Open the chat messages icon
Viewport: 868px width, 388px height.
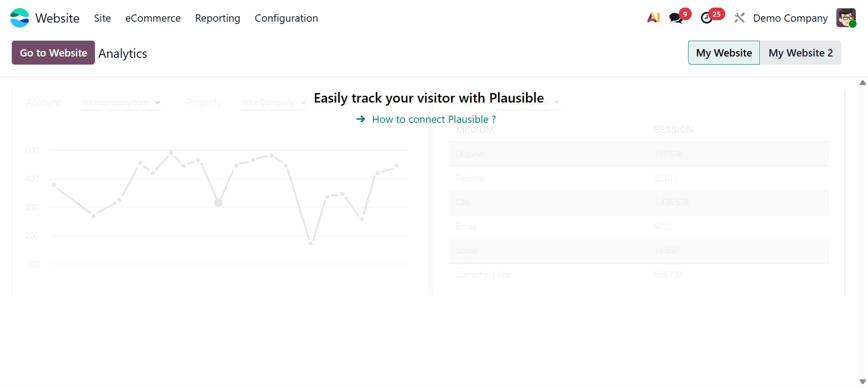tap(676, 18)
